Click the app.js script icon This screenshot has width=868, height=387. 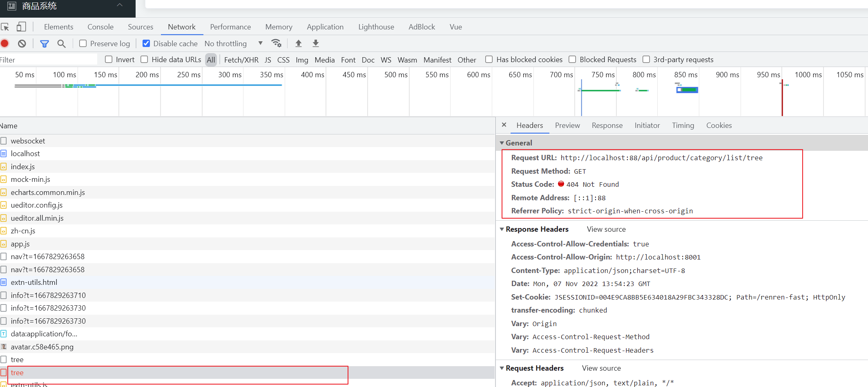[4, 244]
